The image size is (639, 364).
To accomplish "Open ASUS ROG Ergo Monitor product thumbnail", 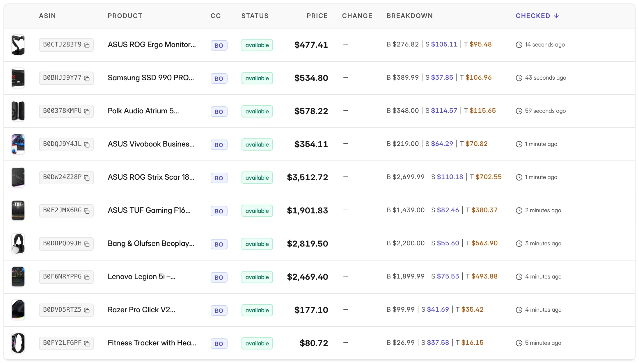I will (18, 45).
